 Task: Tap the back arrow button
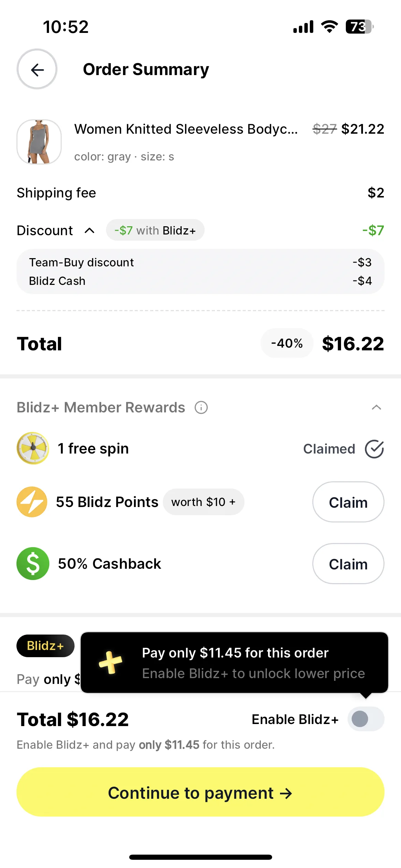tap(37, 69)
